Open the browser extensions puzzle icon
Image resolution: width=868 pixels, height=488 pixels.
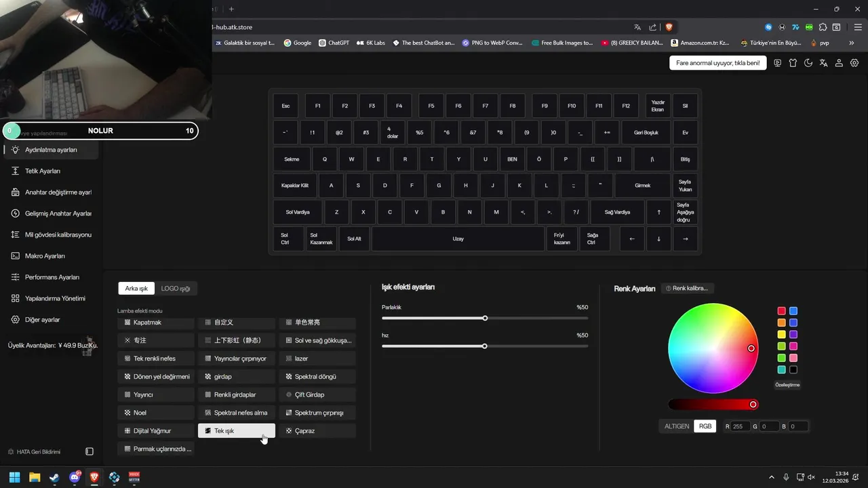823,27
